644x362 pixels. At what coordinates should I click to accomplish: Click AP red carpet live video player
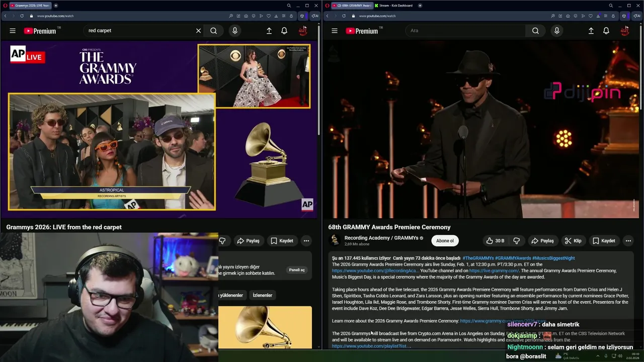[159, 129]
